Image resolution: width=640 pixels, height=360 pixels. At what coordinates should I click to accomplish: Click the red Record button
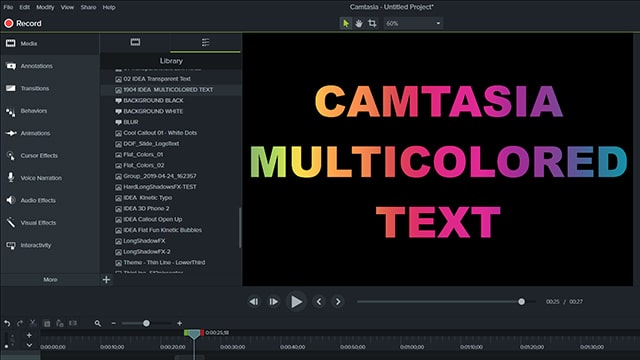23,23
